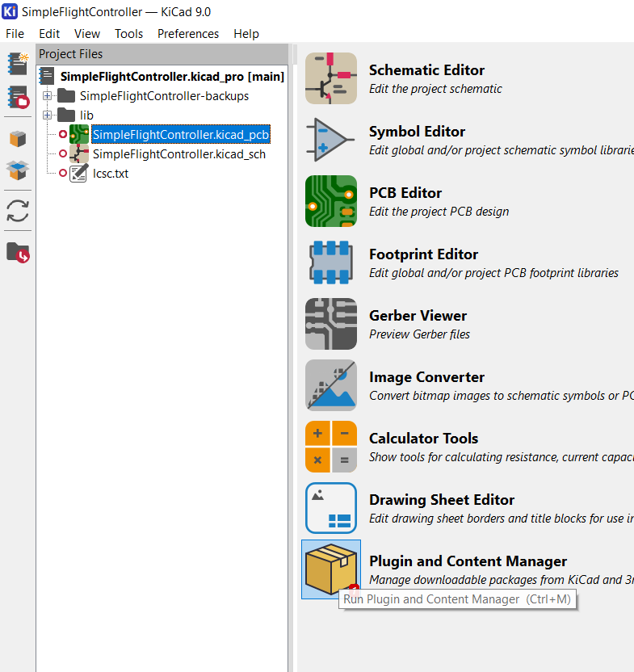
Task: Open the Help menu
Action: click(x=246, y=33)
